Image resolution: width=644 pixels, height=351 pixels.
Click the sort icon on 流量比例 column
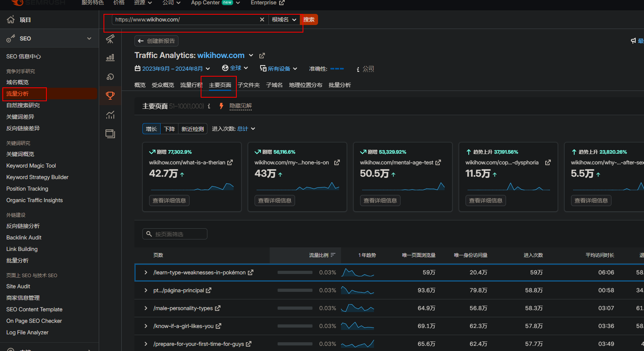click(x=333, y=255)
